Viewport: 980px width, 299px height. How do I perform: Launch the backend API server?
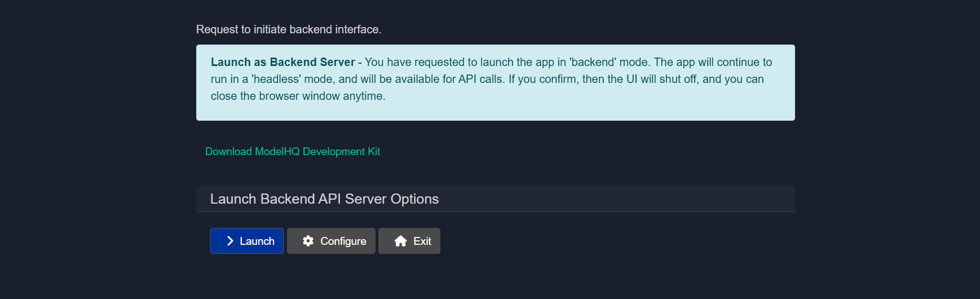[x=247, y=241]
